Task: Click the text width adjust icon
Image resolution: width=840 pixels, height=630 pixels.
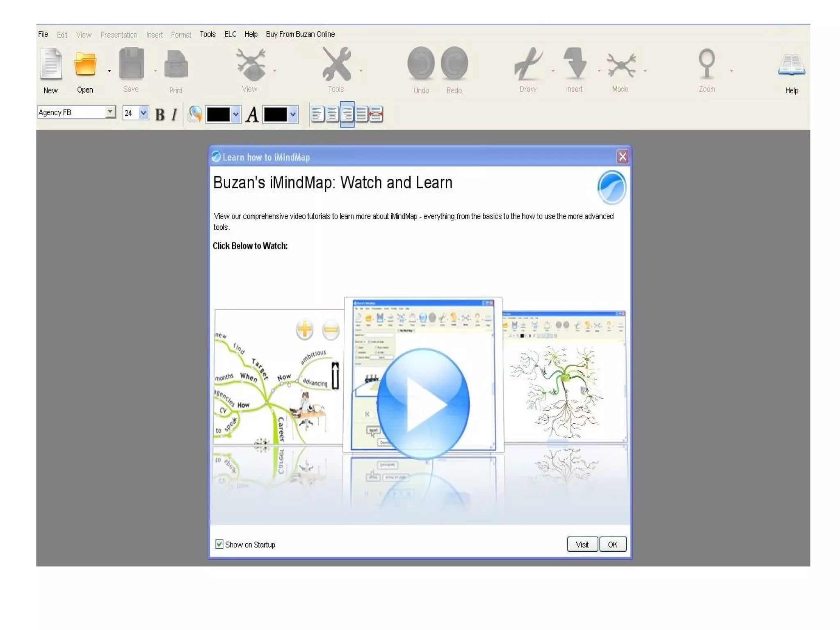Action: tap(376, 114)
